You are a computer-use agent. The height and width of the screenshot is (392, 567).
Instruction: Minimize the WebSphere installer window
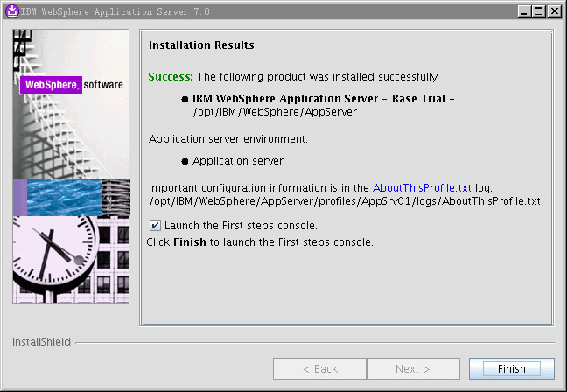coord(524,10)
